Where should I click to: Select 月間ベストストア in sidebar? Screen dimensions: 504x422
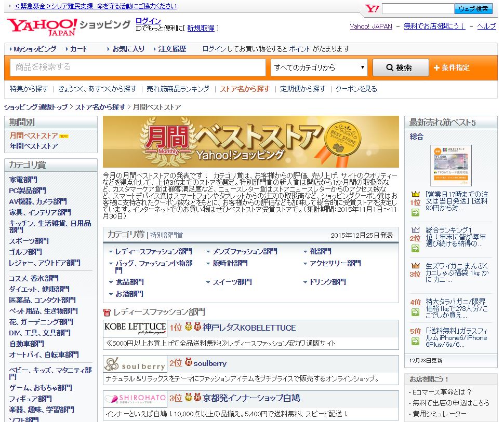tap(34, 136)
